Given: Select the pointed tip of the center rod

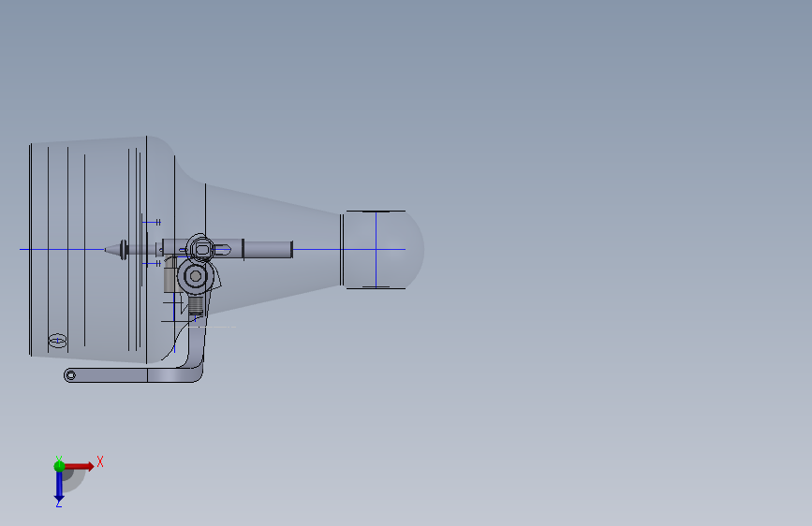Looking at the screenshot, I should 111,250.
